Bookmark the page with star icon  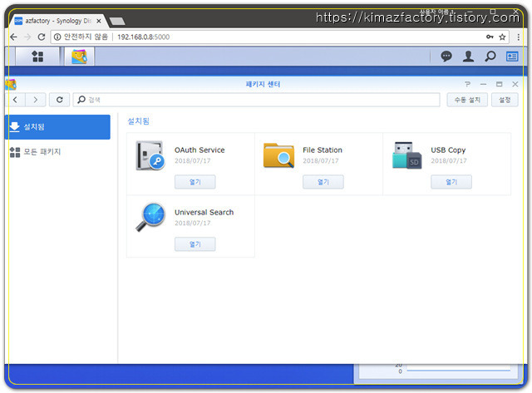pyautogui.click(x=502, y=37)
